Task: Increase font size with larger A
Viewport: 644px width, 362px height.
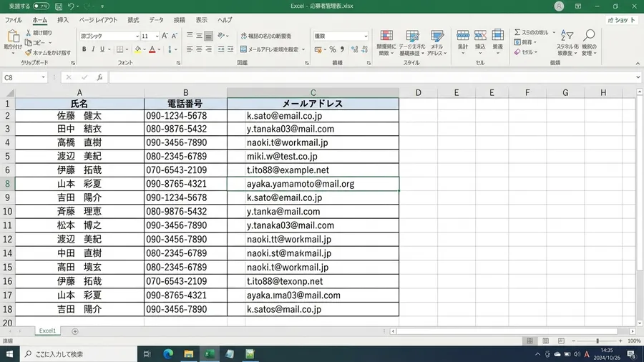Action: [x=165, y=36]
